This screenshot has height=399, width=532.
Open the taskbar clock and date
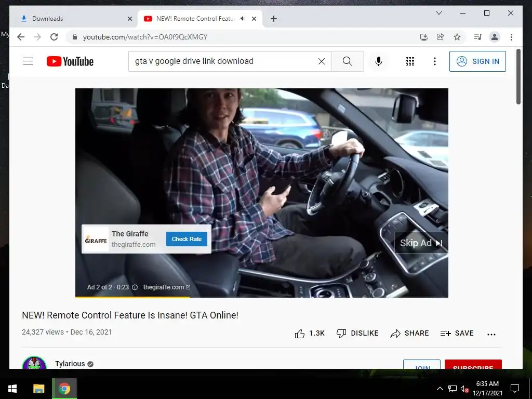pyautogui.click(x=487, y=389)
